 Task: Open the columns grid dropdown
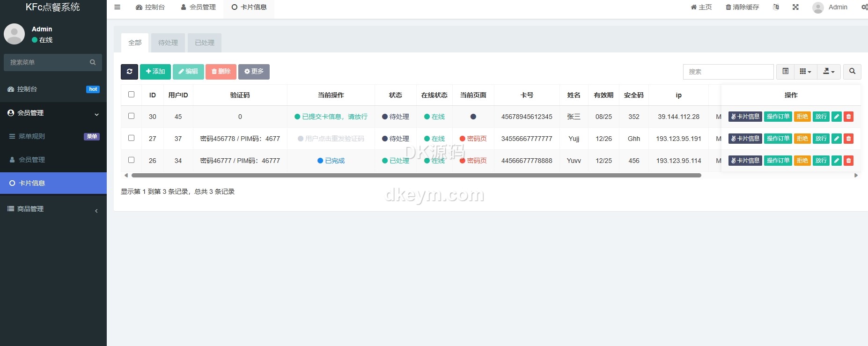point(805,72)
